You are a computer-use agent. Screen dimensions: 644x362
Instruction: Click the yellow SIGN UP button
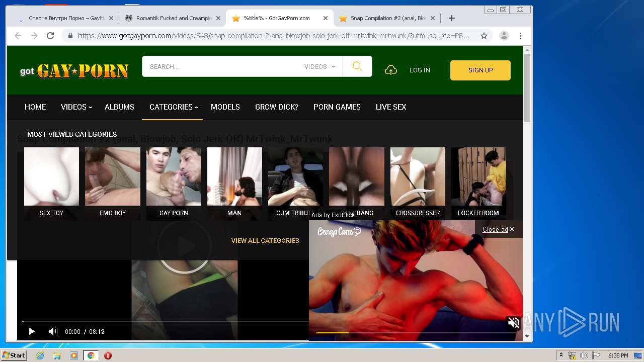480,70
